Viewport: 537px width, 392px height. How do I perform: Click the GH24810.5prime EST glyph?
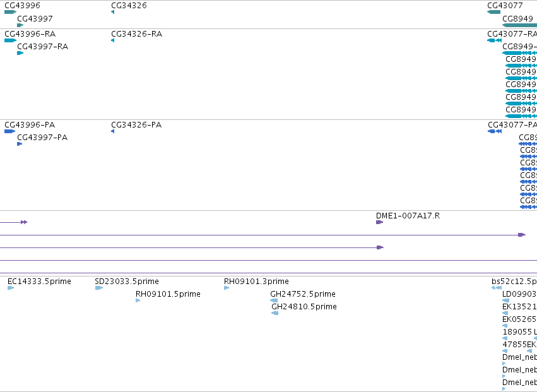coord(274,313)
